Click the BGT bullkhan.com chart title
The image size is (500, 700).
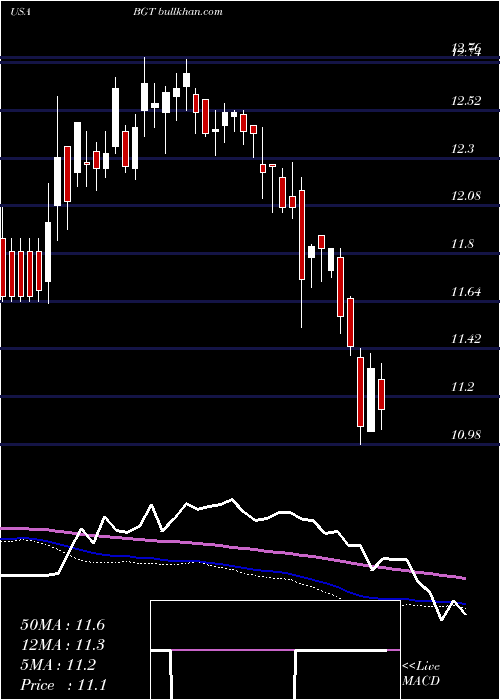tap(178, 12)
